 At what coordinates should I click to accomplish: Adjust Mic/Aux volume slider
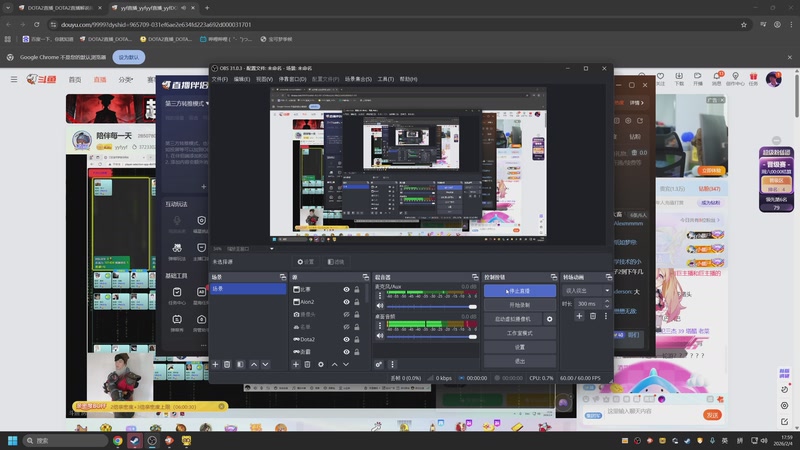[432, 307]
